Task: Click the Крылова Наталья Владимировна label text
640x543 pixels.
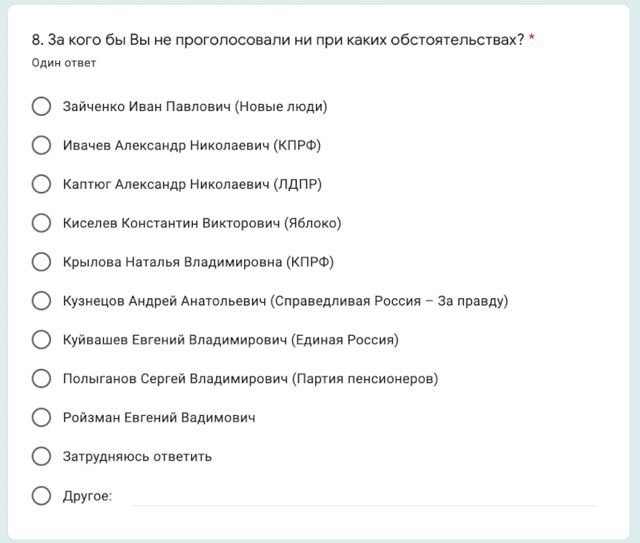Action: pyautogui.click(x=197, y=262)
